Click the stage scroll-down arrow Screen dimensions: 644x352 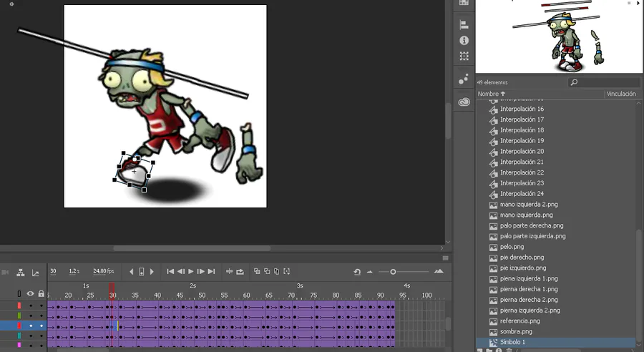(x=448, y=242)
